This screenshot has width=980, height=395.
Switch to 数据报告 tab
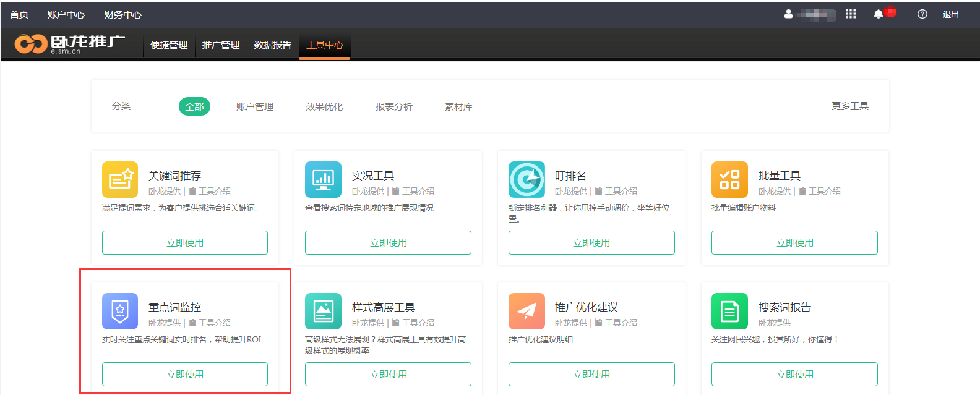click(x=273, y=45)
